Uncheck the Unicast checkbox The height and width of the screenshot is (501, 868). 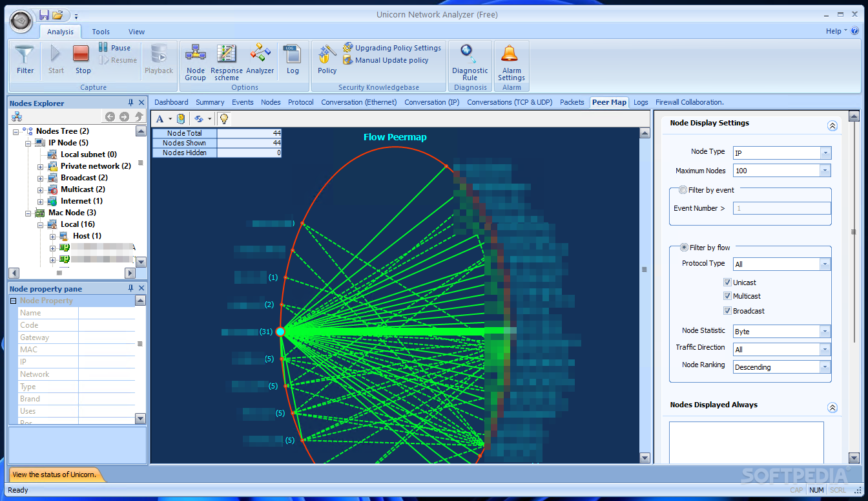pos(728,282)
